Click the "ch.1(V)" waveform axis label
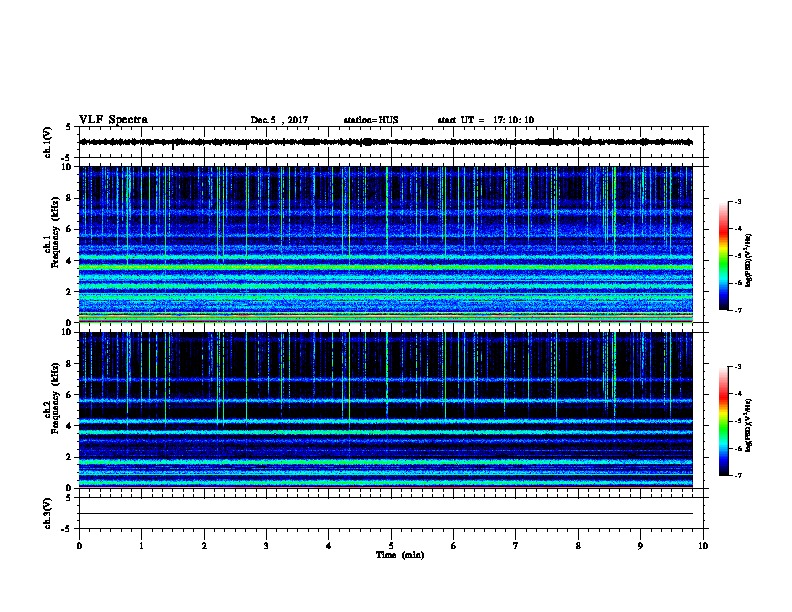The image size is (792, 612). pyautogui.click(x=48, y=142)
